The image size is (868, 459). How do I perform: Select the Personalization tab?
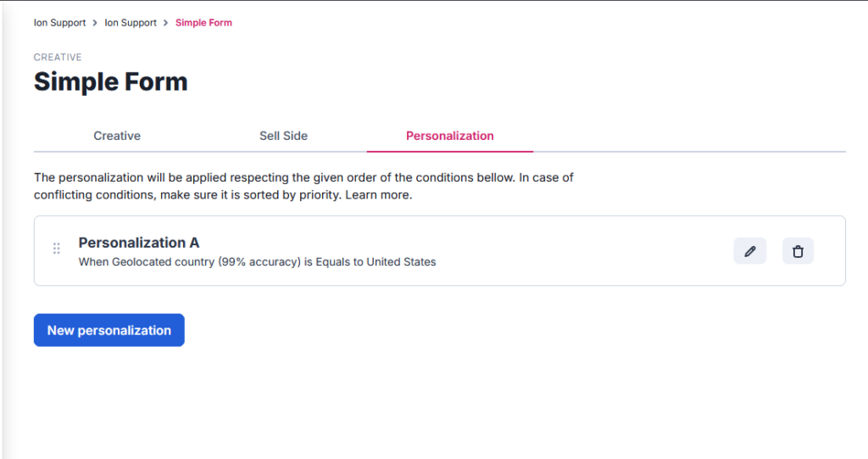point(449,136)
